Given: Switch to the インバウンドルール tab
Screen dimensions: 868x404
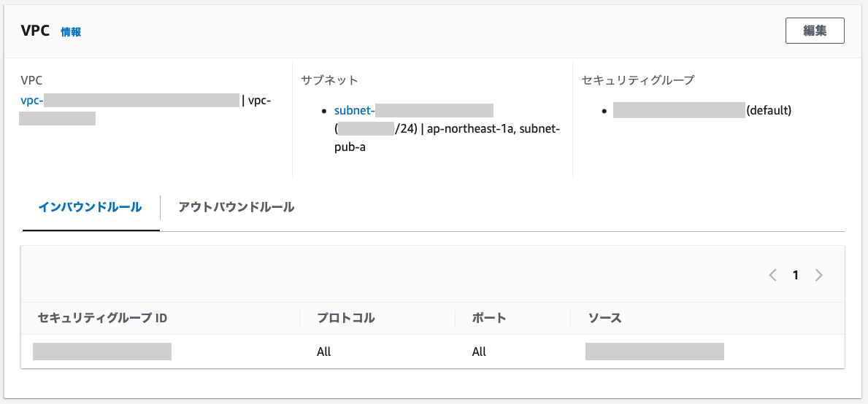Looking at the screenshot, I should tap(90, 207).
